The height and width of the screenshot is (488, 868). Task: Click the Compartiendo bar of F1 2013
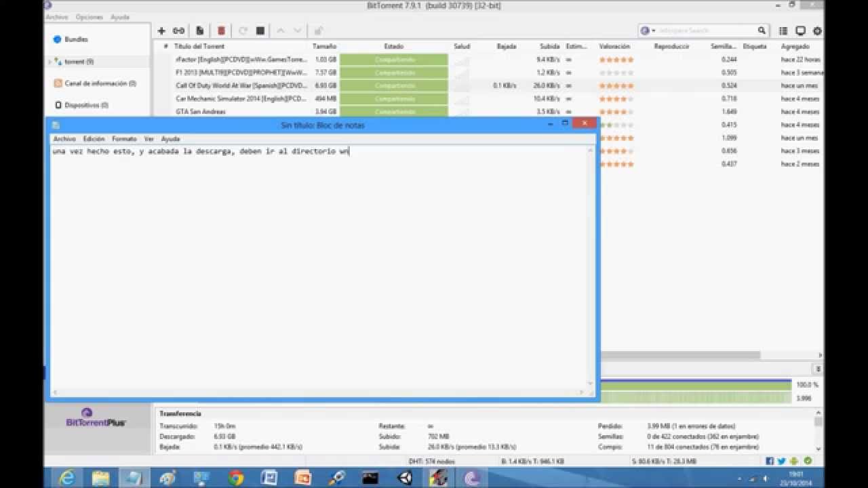pyautogui.click(x=394, y=73)
